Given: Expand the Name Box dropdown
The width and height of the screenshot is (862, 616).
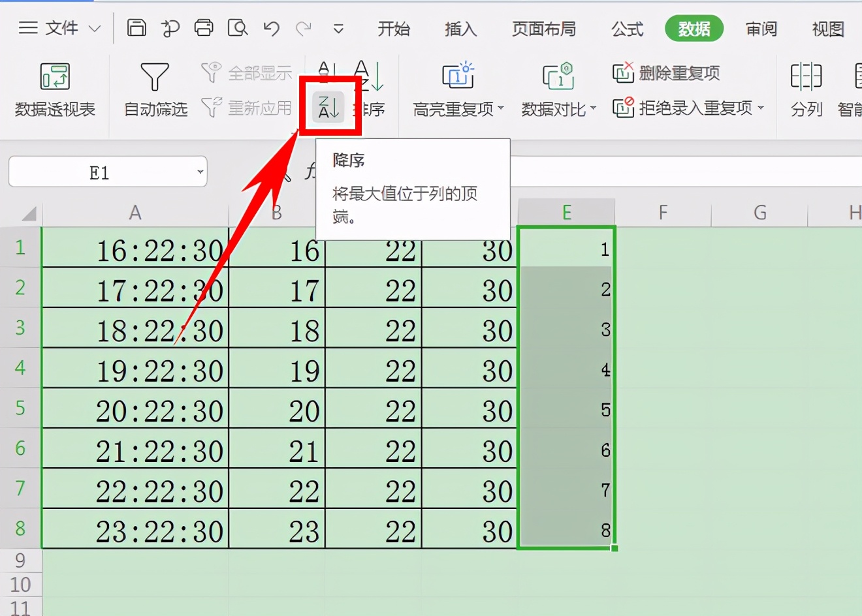Looking at the screenshot, I should click(200, 173).
